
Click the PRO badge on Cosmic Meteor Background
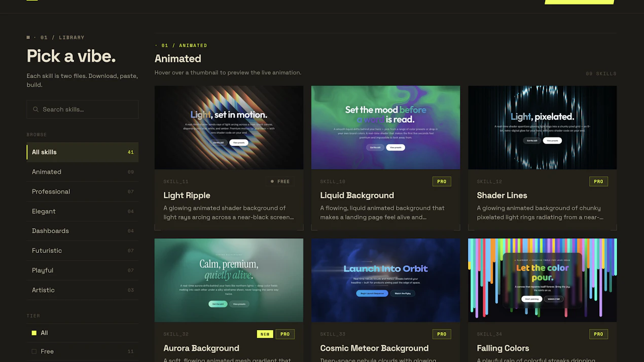tap(442, 334)
